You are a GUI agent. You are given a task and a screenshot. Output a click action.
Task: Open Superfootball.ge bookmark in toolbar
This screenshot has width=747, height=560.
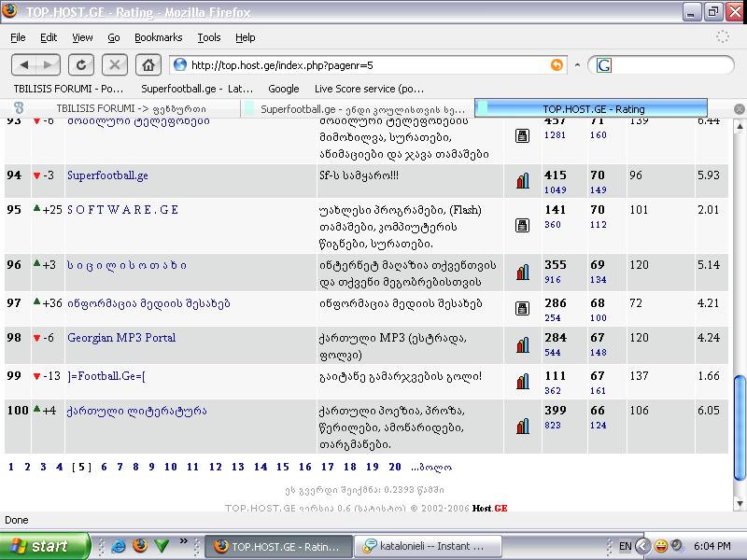[x=197, y=89]
